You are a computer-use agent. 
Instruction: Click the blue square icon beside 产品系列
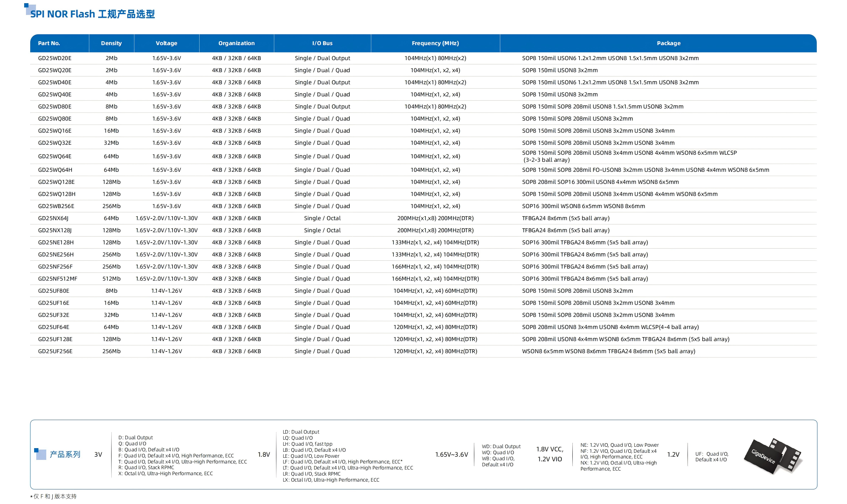(40, 454)
